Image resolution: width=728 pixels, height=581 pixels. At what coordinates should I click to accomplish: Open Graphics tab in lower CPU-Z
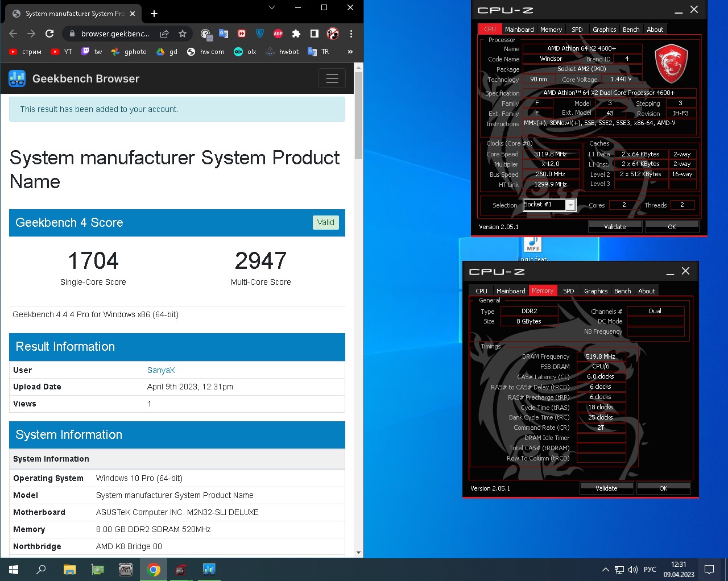tap(595, 291)
